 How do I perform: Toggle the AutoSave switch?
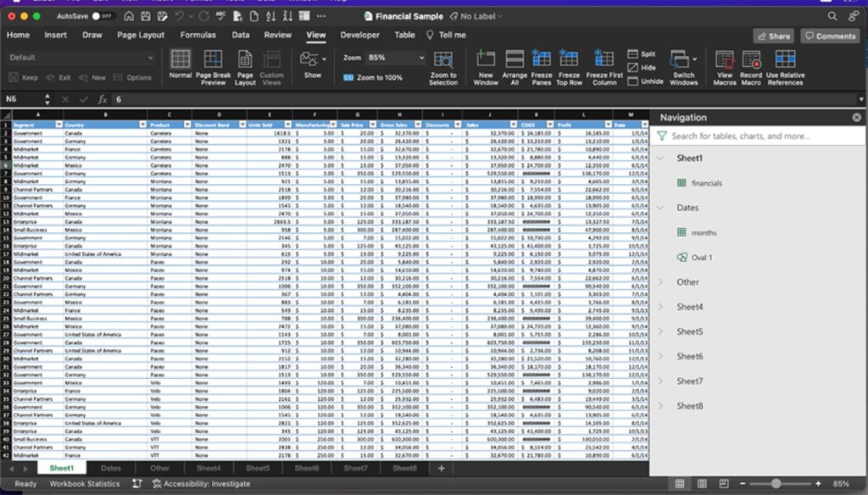103,16
